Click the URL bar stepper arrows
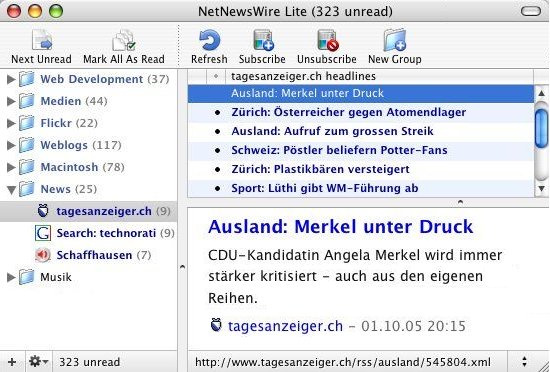The width and height of the screenshot is (550, 372). 524,362
